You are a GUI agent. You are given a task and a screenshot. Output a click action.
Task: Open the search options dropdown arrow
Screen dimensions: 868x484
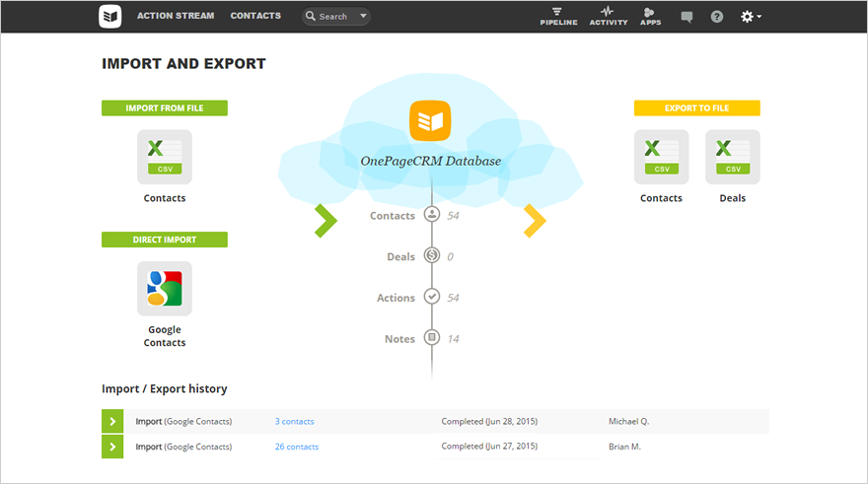(363, 16)
